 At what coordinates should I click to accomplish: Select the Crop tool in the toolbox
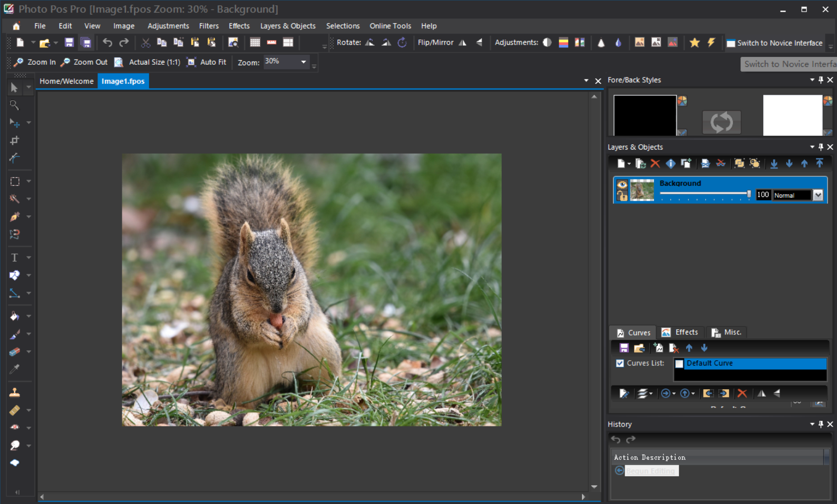14,141
